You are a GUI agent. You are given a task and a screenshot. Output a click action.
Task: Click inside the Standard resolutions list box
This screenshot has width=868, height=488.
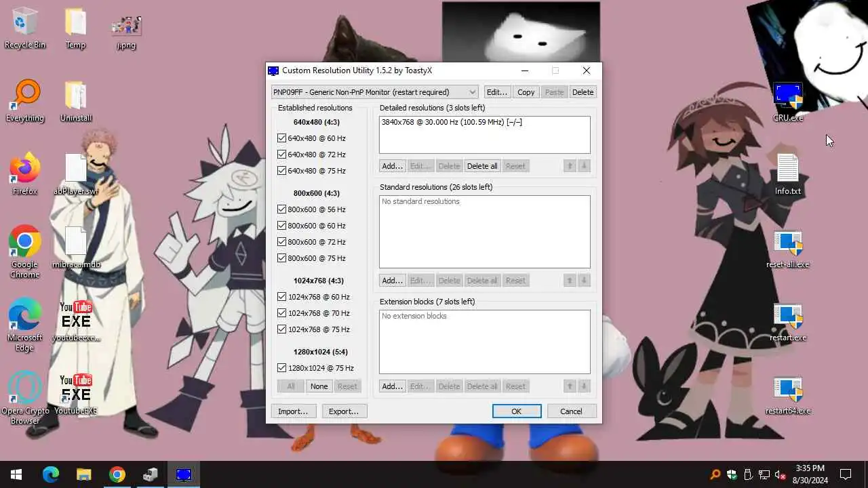(x=484, y=232)
